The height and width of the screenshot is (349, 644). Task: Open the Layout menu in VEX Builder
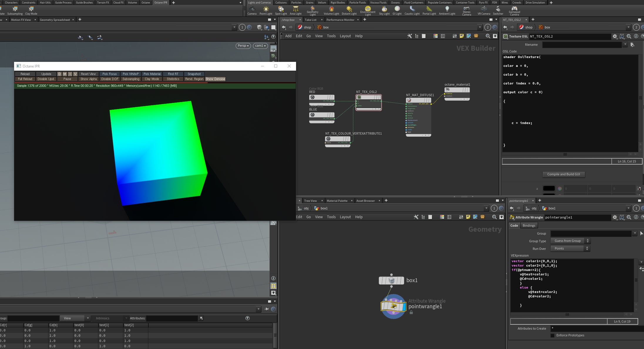[x=345, y=36]
